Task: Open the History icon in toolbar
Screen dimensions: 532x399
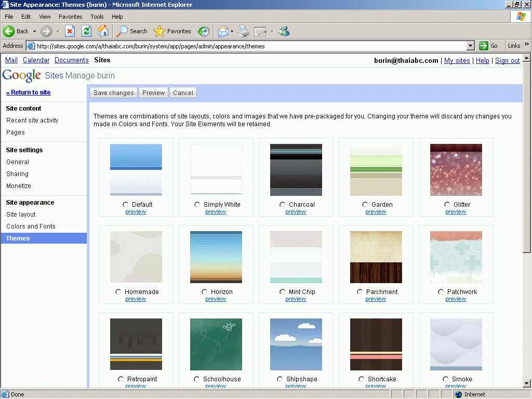Action: (x=204, y=31)
